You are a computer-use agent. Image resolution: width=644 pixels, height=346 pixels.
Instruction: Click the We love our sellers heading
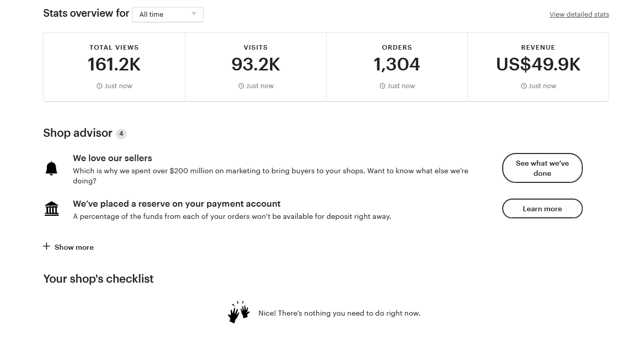[x=112, y=158]
